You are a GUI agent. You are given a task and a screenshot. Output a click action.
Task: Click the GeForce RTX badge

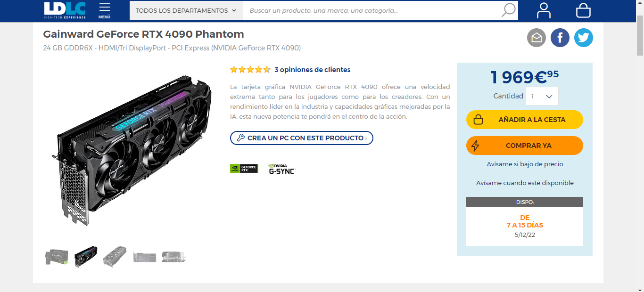pyautogui.click(x=244, y=168)
